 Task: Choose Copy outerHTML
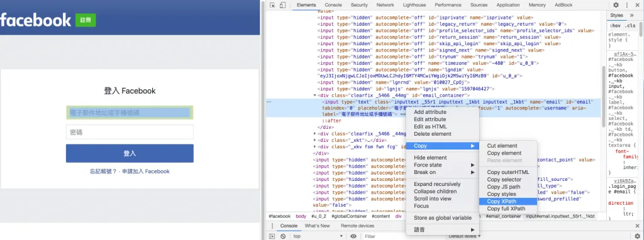(508, 172)
